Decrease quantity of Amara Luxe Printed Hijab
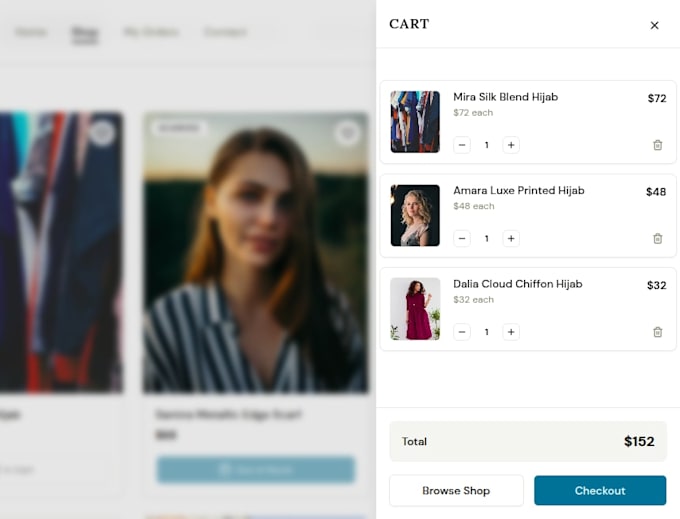 click(462, 238)
